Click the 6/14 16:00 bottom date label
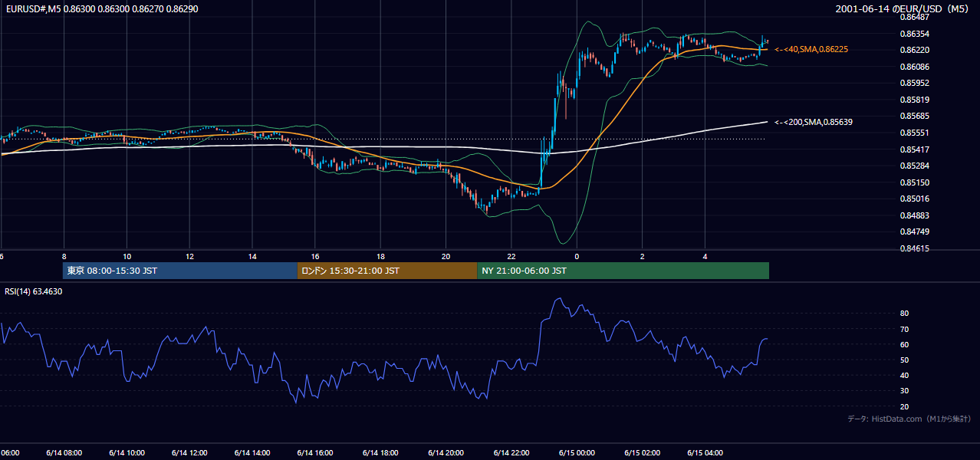Viewport: 980px width, 460px height. click(x=315, y=453)
